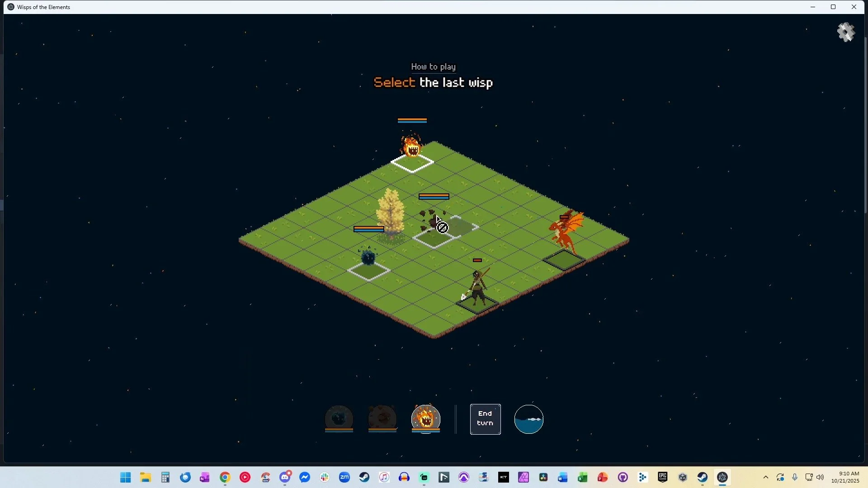The width and height of the screenshot is (868, 488).
Task: Open Google Chrome from the taskbar
Action: 225,477
